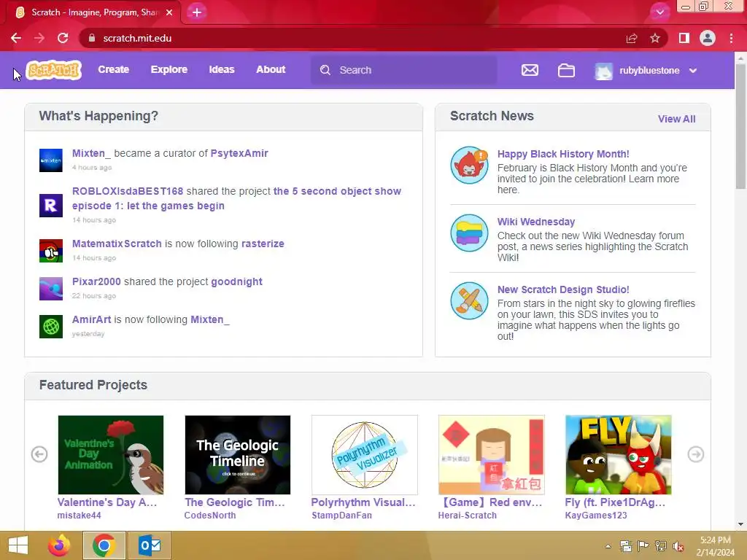Open Firefox from the taskbar
747x560 pixels.
59,545
